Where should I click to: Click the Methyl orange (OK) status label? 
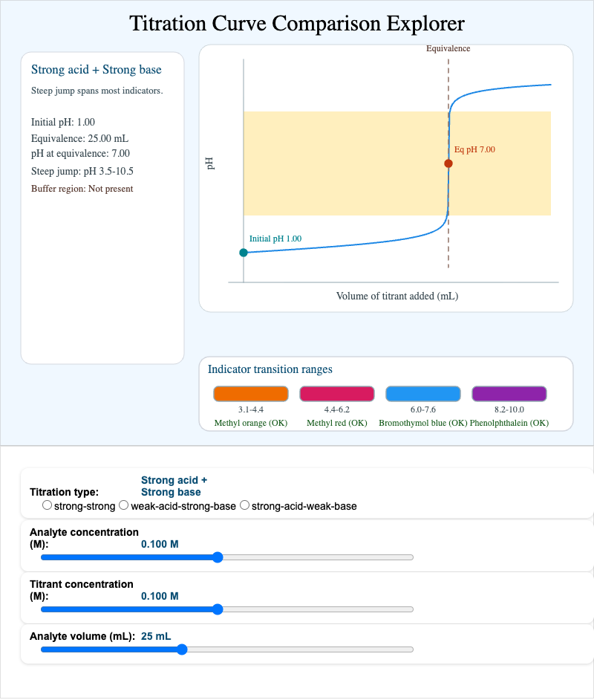click(x=251, y=422)
